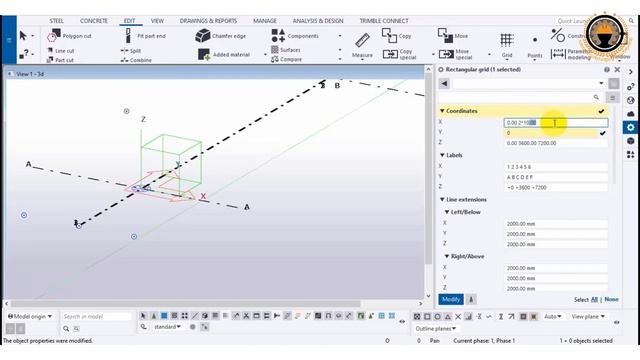
Task: Collapse the Line extensions section
Action: [x=442, y=200]
